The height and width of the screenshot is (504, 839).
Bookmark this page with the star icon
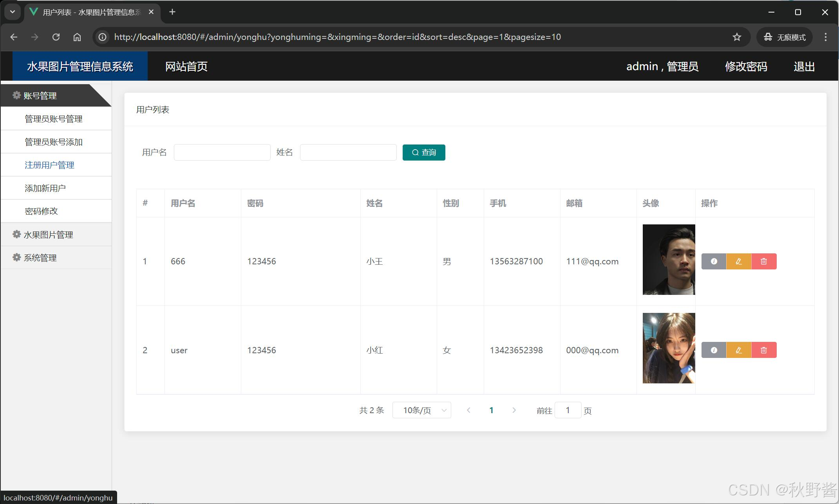click(x=737, y=37)
